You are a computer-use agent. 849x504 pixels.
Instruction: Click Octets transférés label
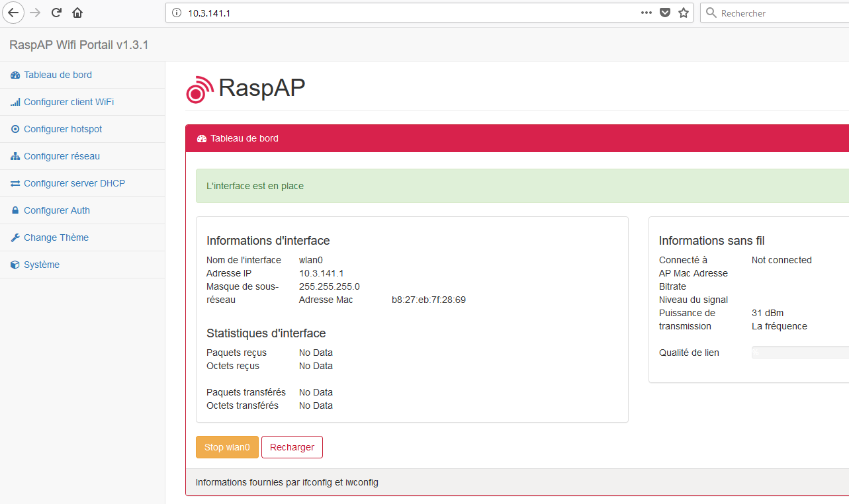[x=242, y=405]
